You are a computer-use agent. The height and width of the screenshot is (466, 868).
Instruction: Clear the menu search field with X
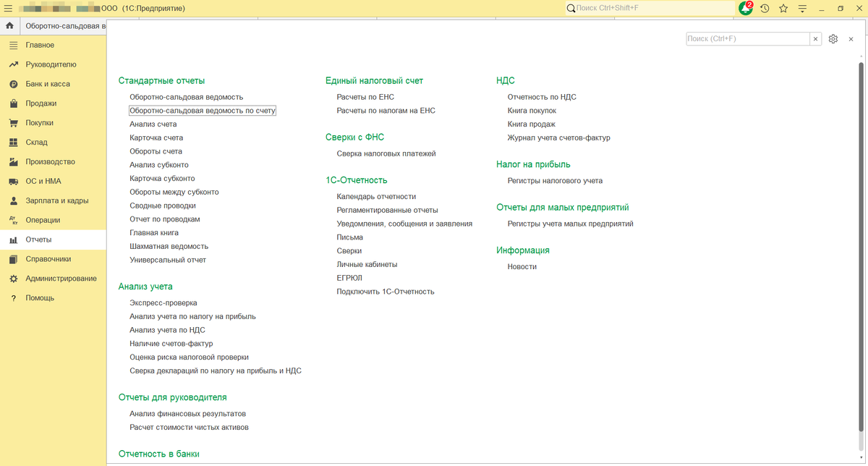pyautogui.click(x=816, y=39)
